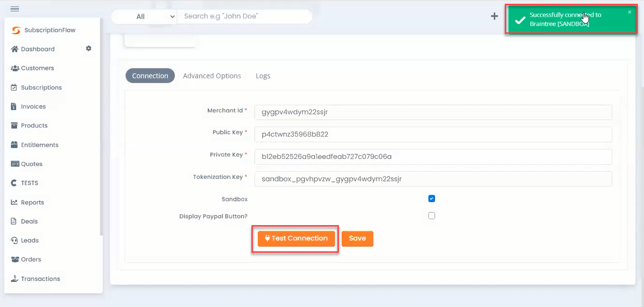Click the Deals file icon
Screen dimensions: 644x307
click(x=13, y=221)
